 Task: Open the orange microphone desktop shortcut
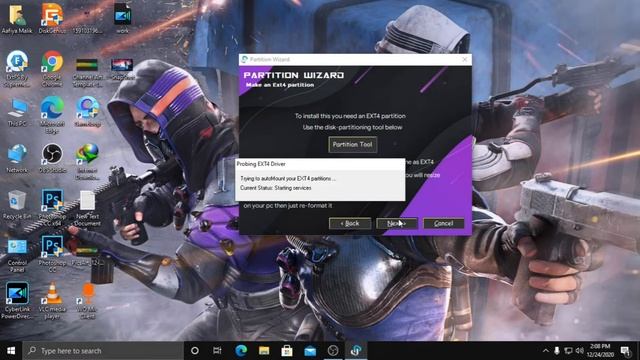point(87,300)
